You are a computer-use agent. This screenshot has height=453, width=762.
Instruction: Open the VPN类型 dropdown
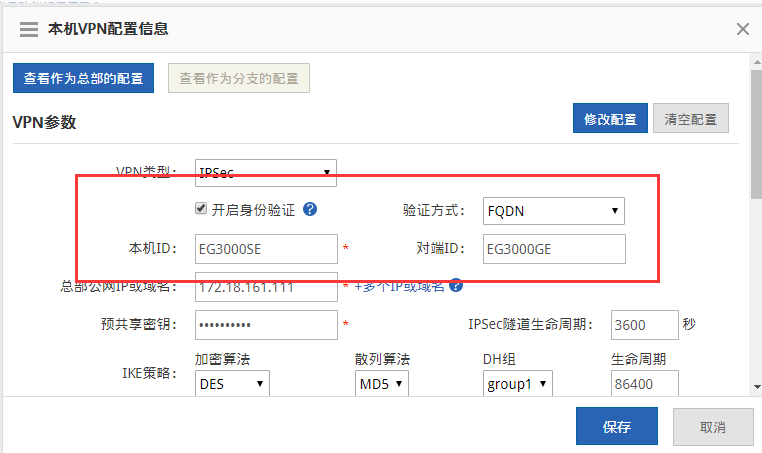coord(265,172)
